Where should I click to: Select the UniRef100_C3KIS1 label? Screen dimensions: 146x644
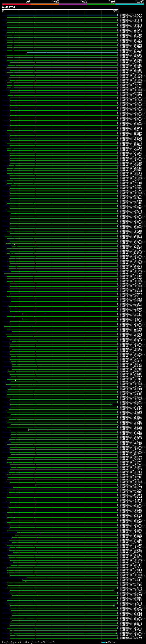[x=131, y=289]
